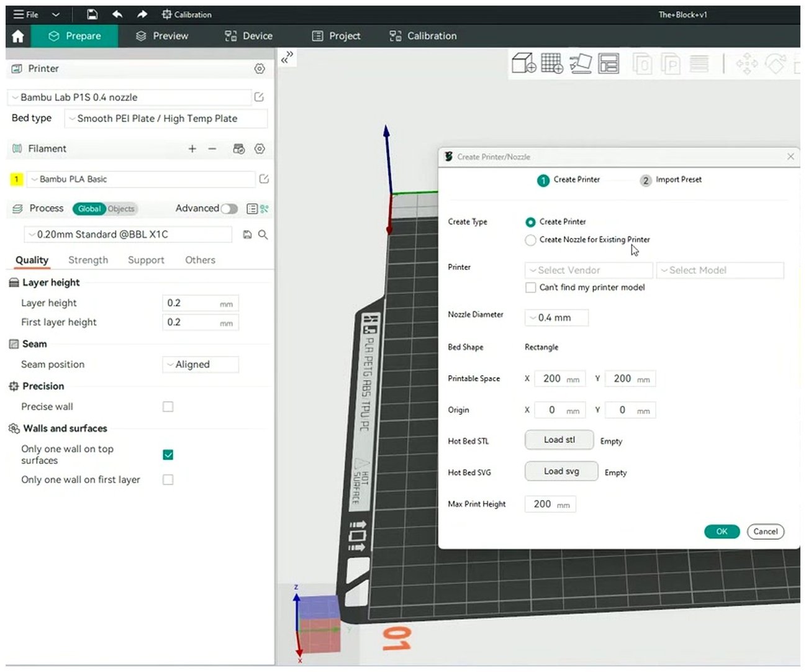Open the Select Vendor dropdown
Image resolution: width=806 pixels, height=672 pixels.
(x=589, y=270)
